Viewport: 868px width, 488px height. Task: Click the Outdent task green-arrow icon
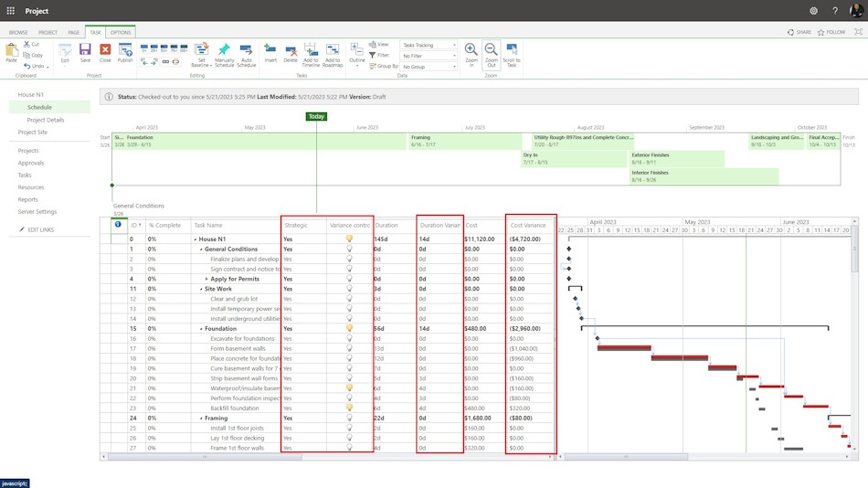coord(144,62)
